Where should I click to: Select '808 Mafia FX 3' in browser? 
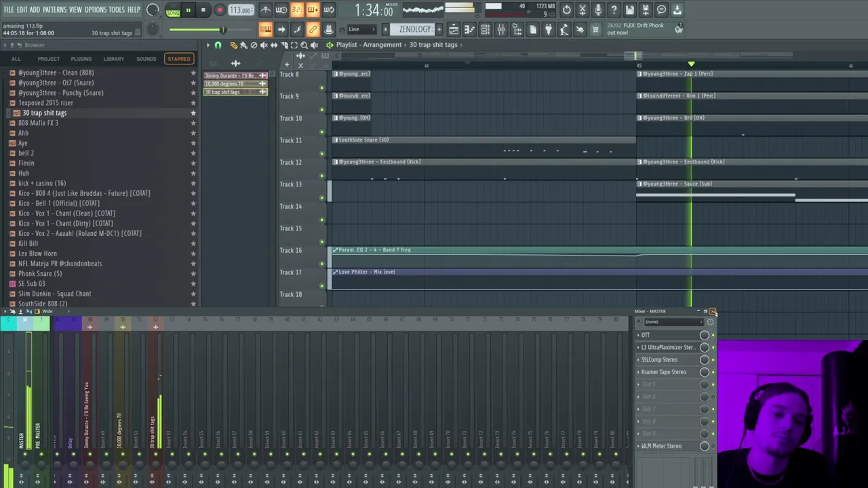(38, 123)
